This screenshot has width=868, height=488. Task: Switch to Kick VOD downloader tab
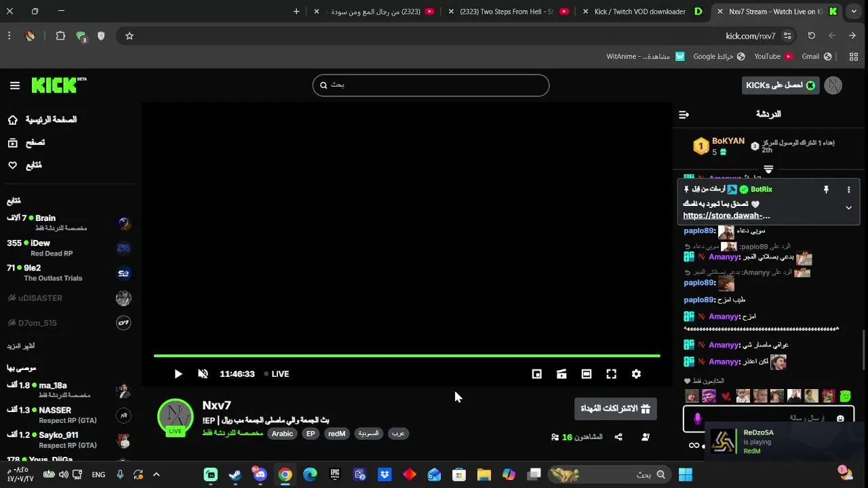[644, 12]
